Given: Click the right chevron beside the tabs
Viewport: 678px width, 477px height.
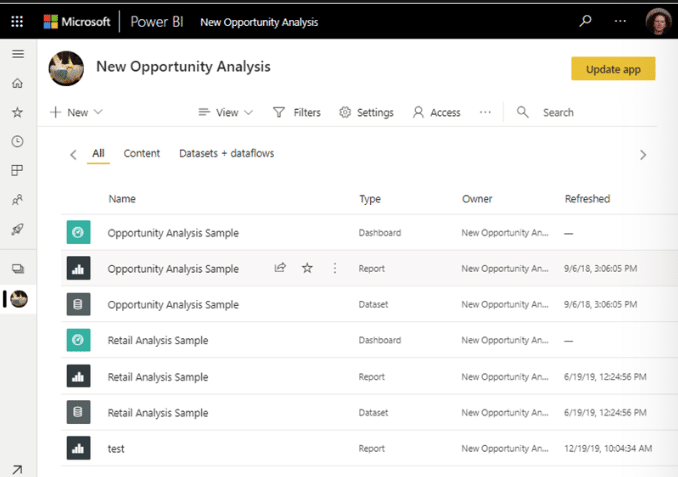Looking at the screenshot, I should 643,154.
